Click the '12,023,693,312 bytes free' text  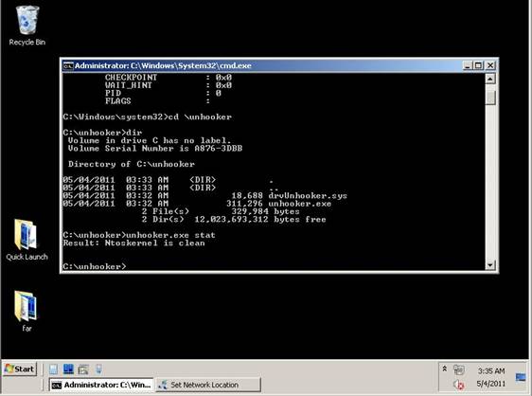click(x=260, y=220)
